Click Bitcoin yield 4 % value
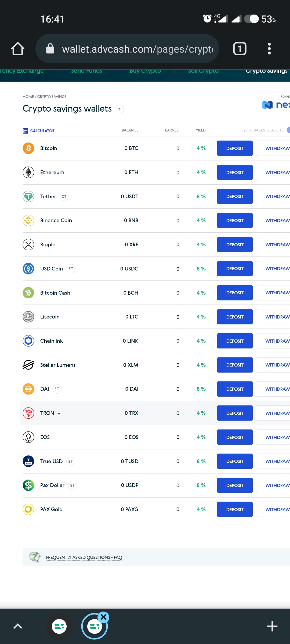Screen dimensions: 290x644 click(x=201, y=148)
